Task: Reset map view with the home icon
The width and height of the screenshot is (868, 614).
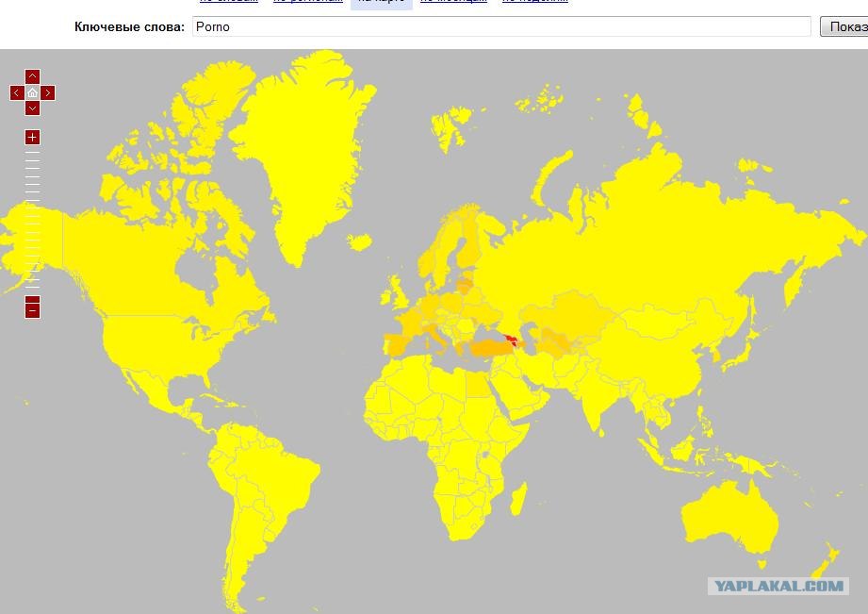Action: [32, 92]
